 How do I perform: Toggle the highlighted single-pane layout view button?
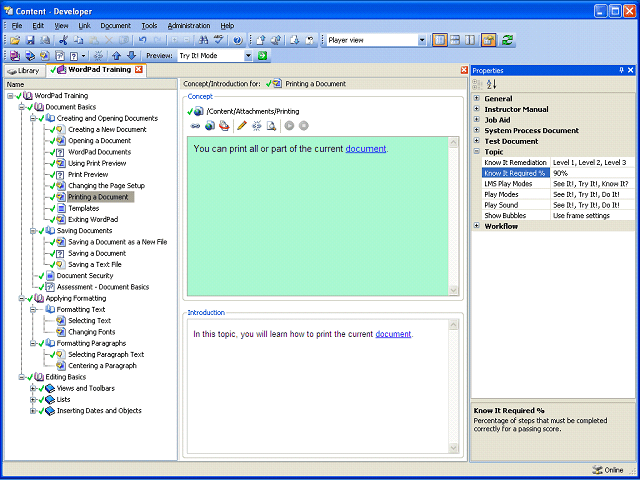[440, 40]
